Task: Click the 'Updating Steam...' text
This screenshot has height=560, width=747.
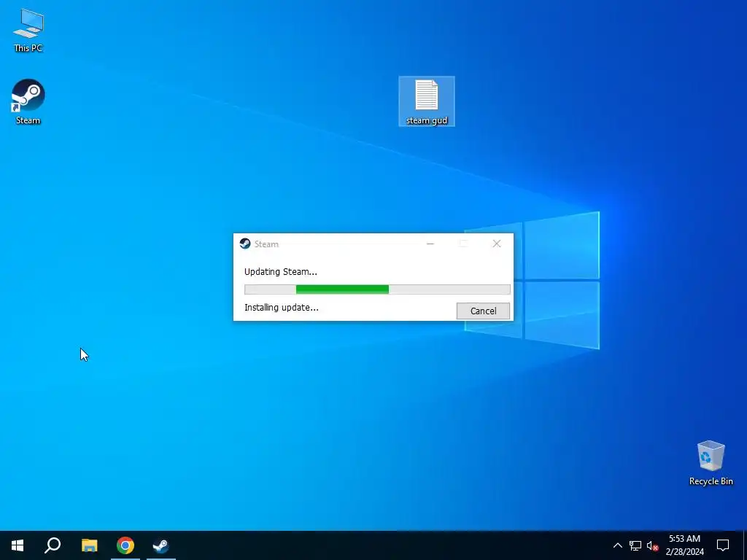Action: tap(281, 272)
